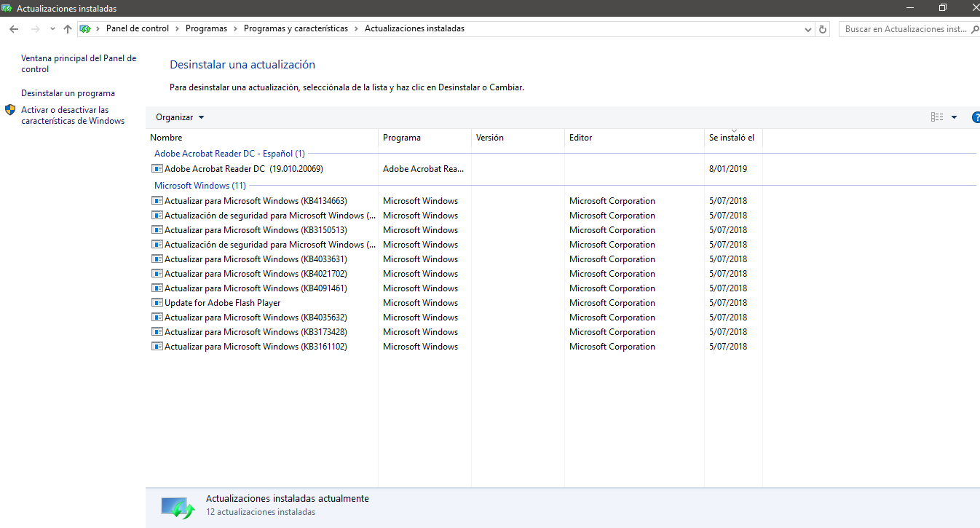Open Activar o desactivar características de Windows
This screenshot has height=528, width=980.
click(73, 115)
